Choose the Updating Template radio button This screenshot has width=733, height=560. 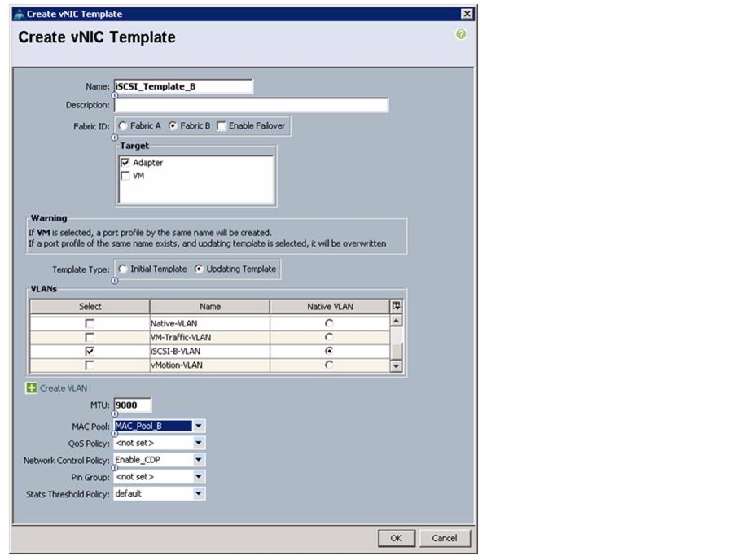tap(200, 269)
